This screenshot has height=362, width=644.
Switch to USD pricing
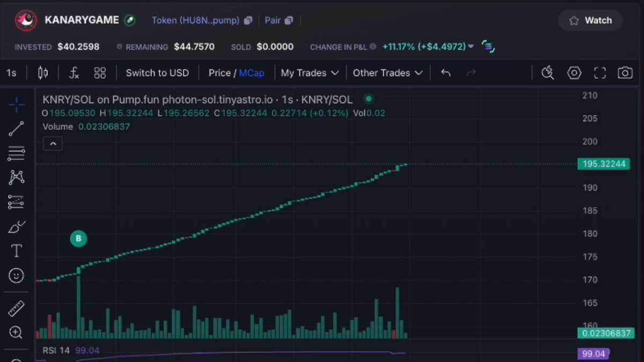(157, 73)
